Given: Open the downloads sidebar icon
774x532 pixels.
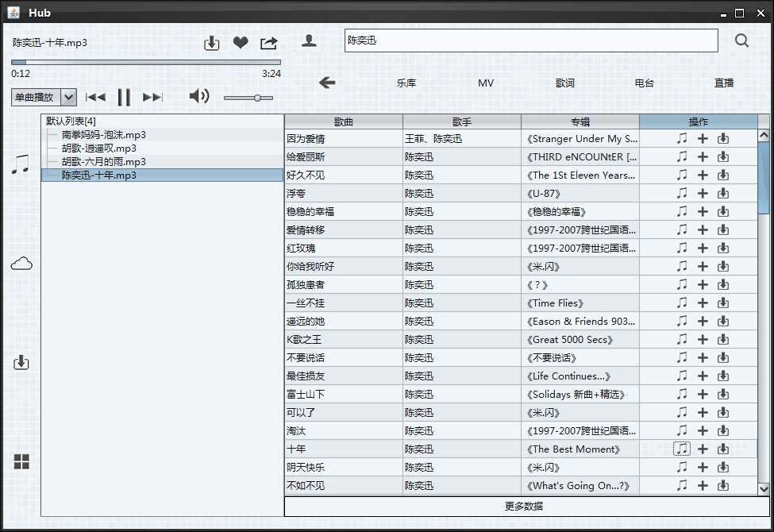Looking at the screenshot, I should pyautogui.click(x=21, y=363).
